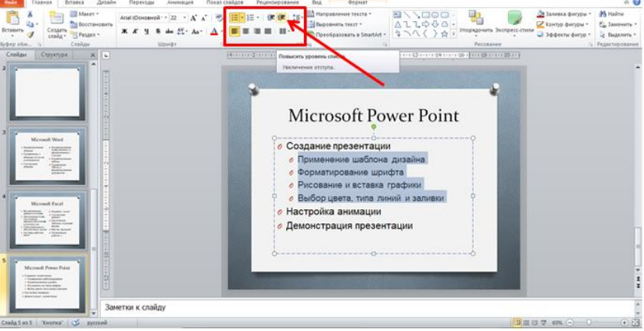The height and width of the screenshot is (331, 644).
Task: Click the increase font size icon
Action: pos(193,16)
